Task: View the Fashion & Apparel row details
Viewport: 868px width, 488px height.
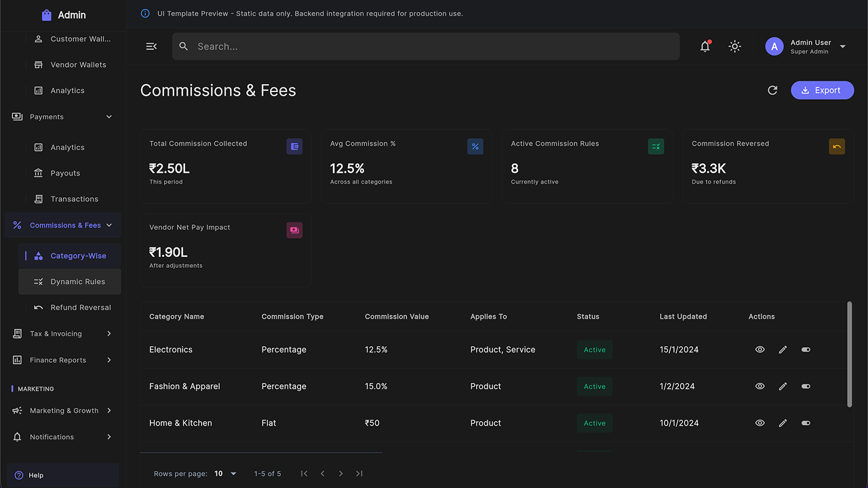Action: 759,386
